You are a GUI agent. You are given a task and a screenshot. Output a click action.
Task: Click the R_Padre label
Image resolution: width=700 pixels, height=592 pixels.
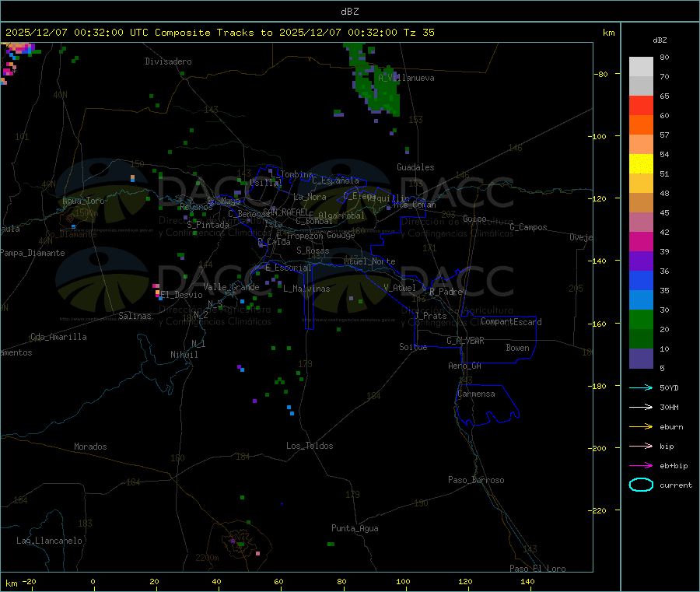click(x=446, y=292)
